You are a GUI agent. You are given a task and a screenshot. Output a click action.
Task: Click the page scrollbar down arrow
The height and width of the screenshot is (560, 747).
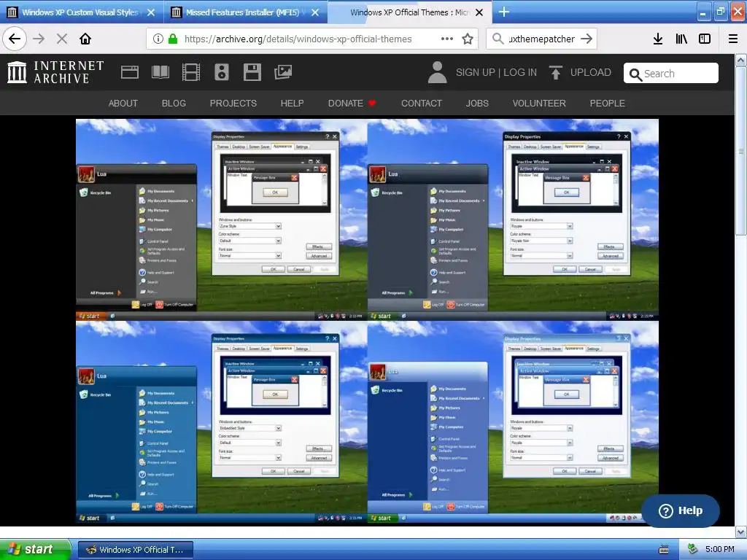pos(741,532)
